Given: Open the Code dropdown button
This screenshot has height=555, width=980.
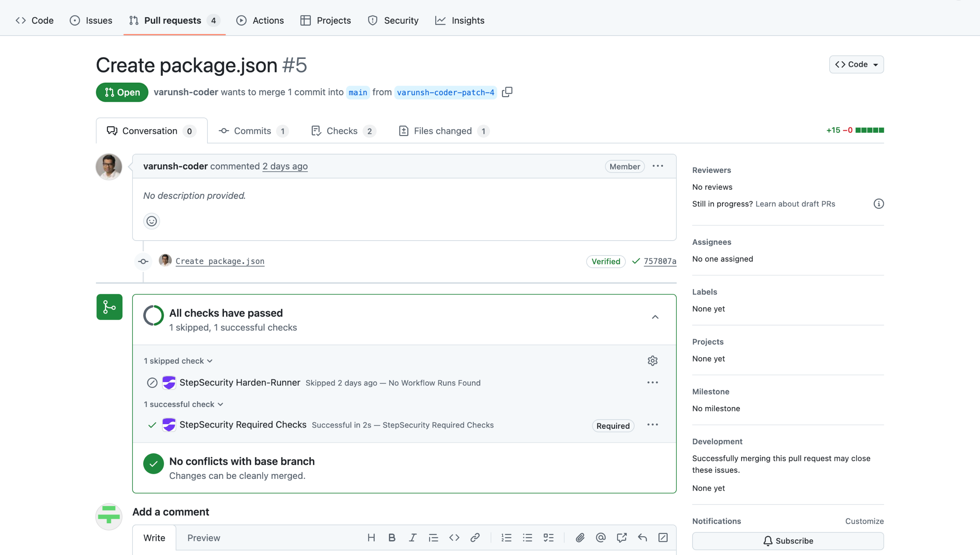Looking at the screenshot, I should [x=856, y=64].
